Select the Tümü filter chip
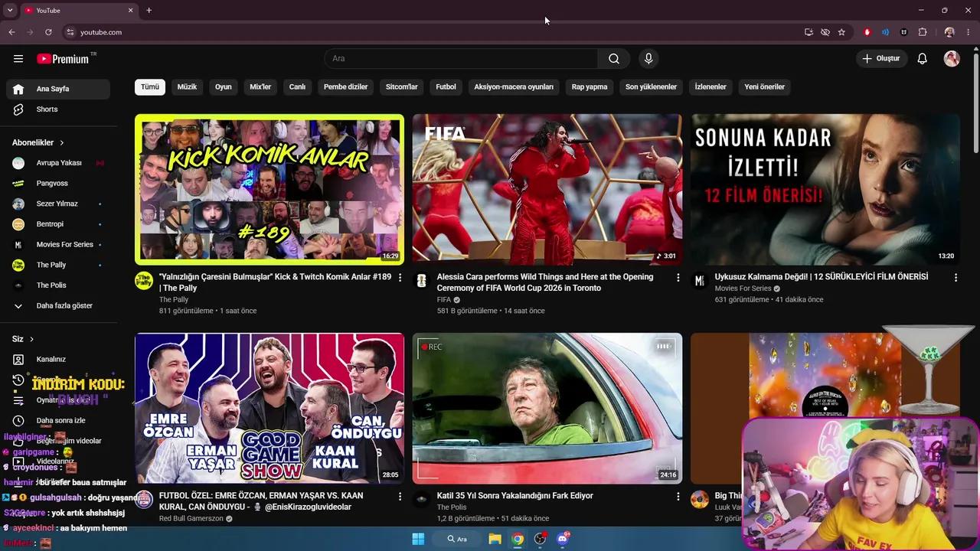The width and height of the screenshot is (980, 551). (150, 87)
